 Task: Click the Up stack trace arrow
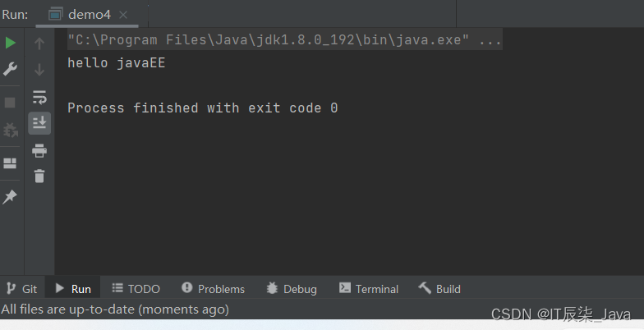pos(39,43)
